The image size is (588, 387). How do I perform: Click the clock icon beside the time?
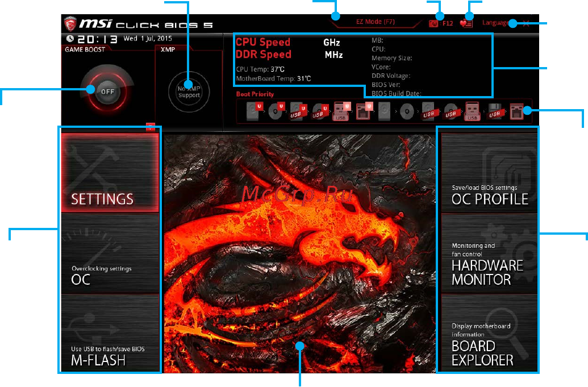(x=70, y=38)
